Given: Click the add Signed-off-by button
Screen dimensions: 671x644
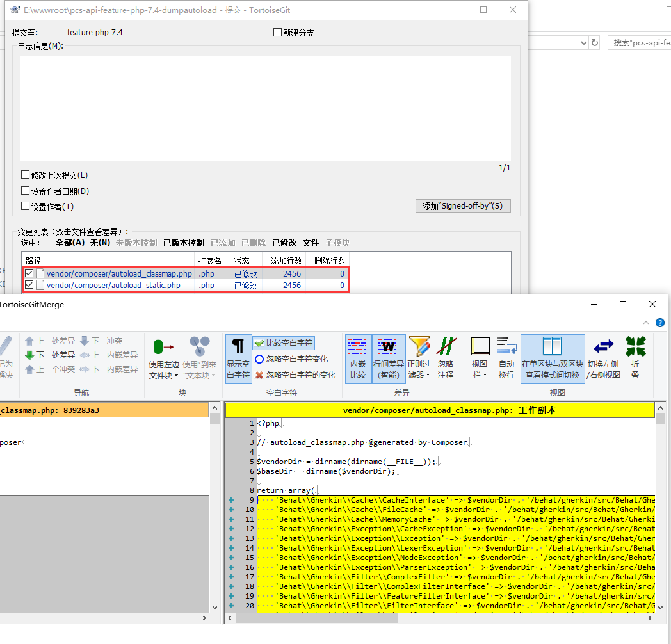Looking at the screenshot, I should coord(462,205).
